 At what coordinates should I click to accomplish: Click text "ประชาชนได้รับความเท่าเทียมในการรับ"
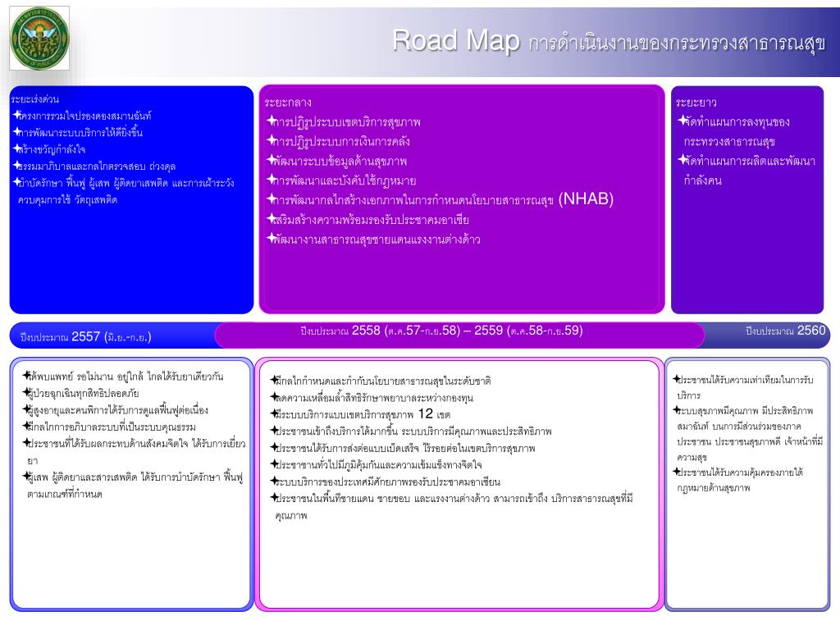(x=745, y=380)
